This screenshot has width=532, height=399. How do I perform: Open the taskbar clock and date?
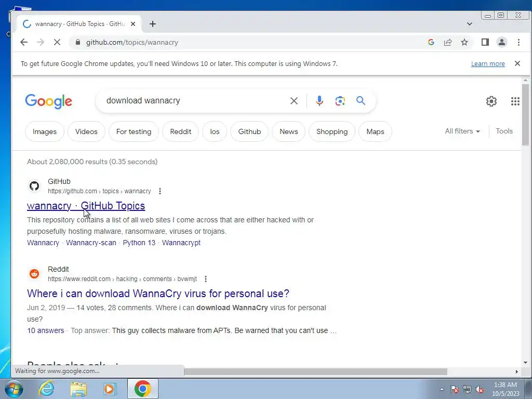[506, 389]
